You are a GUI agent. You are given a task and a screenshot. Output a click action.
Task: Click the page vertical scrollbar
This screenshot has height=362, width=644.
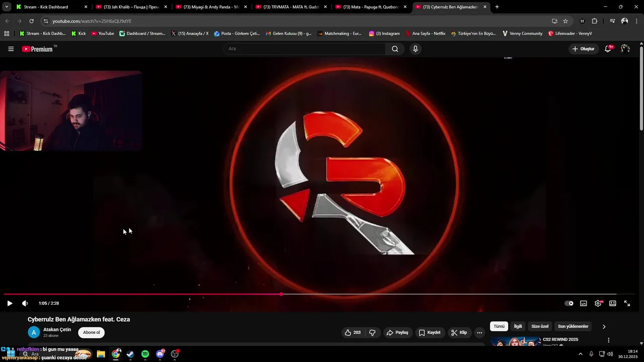pyautogui.click(x=641, y=88)
